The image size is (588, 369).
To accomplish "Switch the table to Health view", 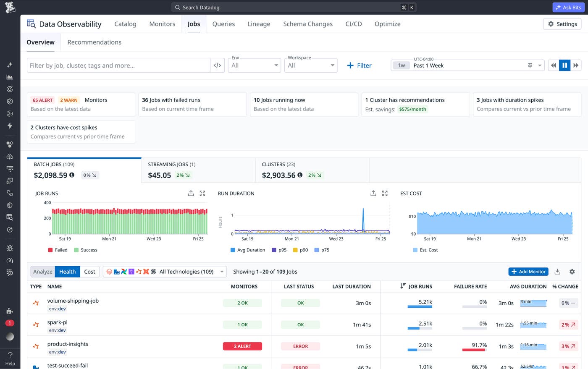I will tap(67, 272).
